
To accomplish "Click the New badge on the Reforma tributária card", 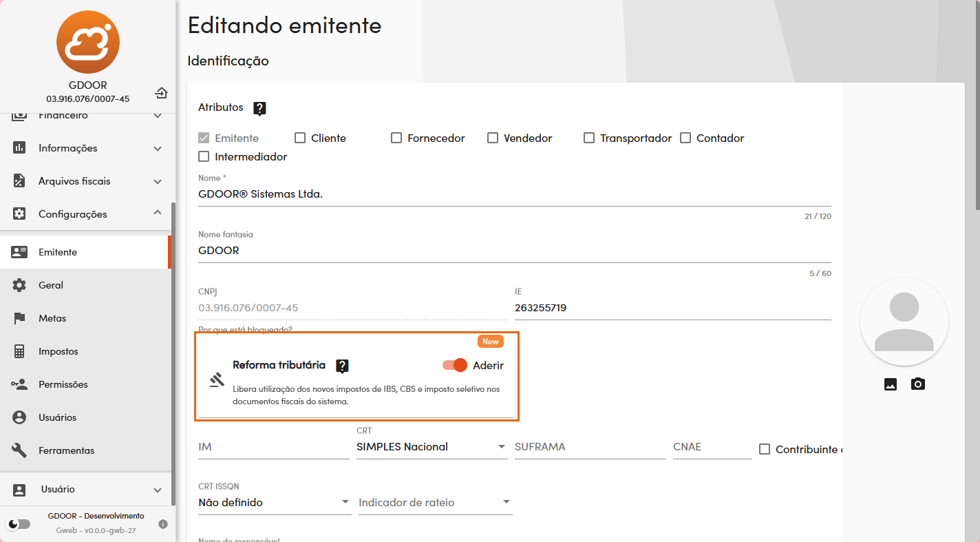I will tap(490, 342).
